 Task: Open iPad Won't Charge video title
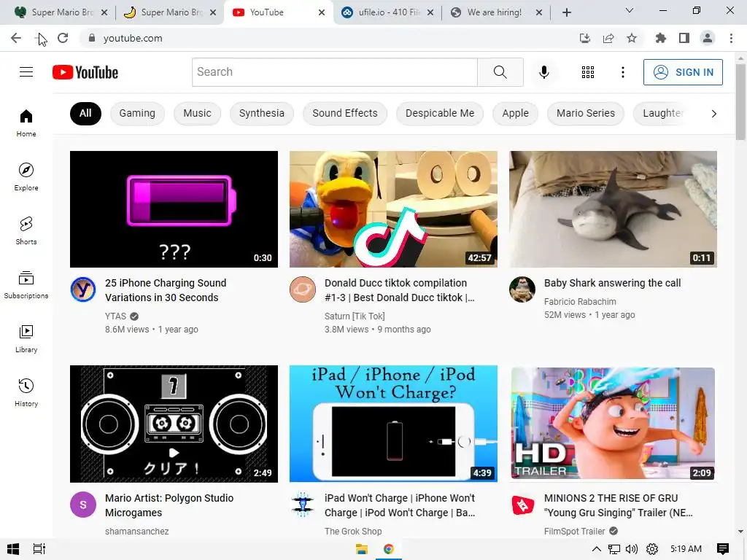[400, 505]
